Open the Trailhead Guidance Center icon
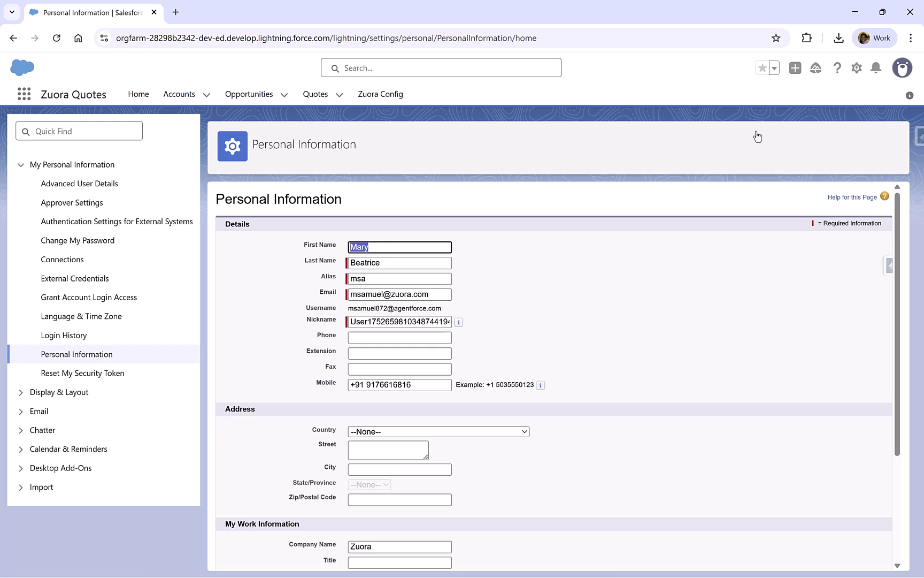 click(x=816, y=68)
